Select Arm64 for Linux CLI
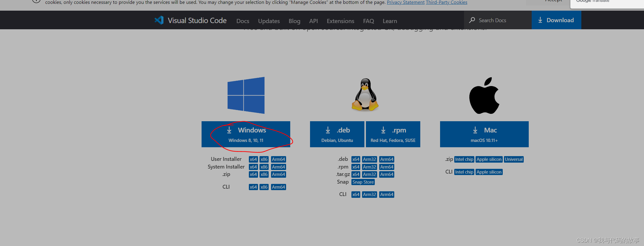 click(387, 195)
